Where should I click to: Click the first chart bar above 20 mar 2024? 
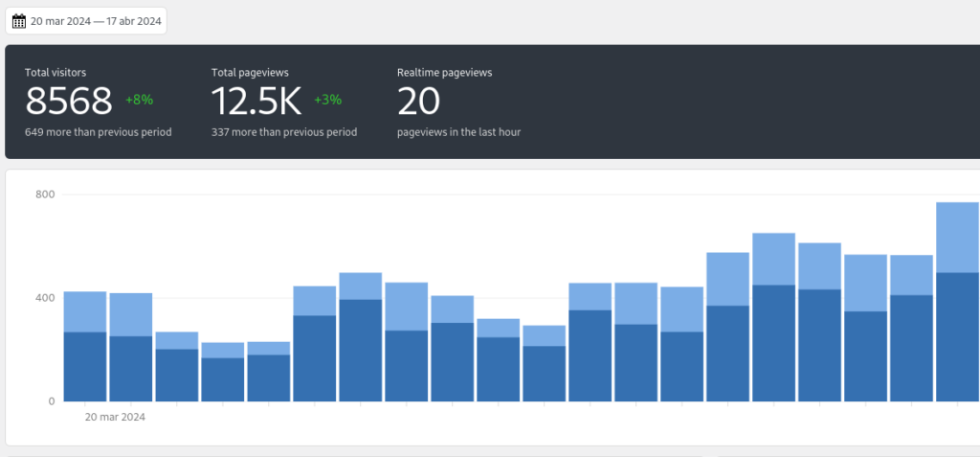point(85,346)
